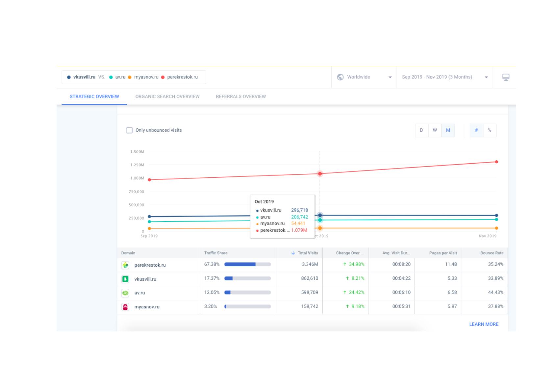Click the myasnov.ru red favicon
The width and height of the screenshot is (554, 392).
(x=125, y=307)
